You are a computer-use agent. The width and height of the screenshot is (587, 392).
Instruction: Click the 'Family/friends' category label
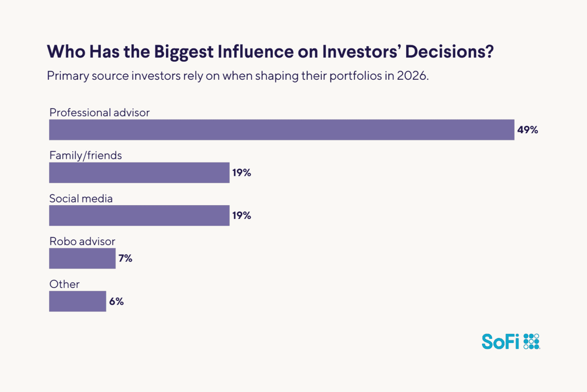click(x=85, y=155)
